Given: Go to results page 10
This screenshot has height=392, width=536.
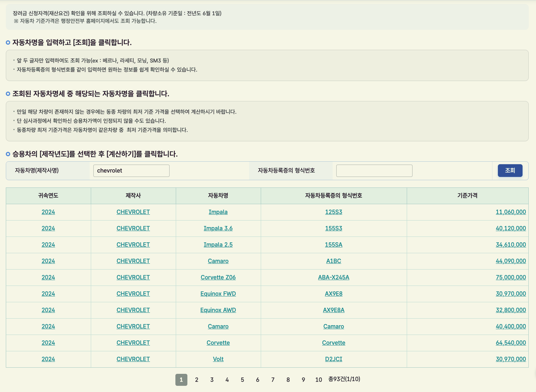Looking at the screenshot, I should [318, 380].
